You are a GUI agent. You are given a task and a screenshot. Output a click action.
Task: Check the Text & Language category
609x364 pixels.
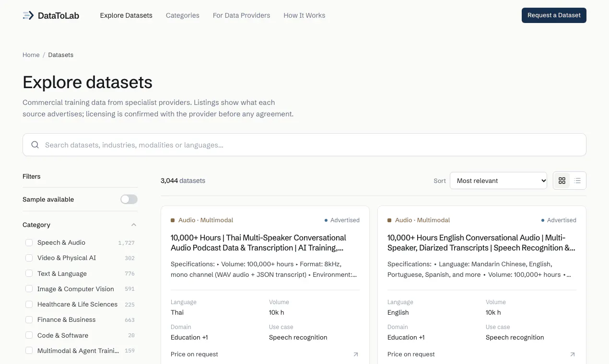(x=29, y=273)
